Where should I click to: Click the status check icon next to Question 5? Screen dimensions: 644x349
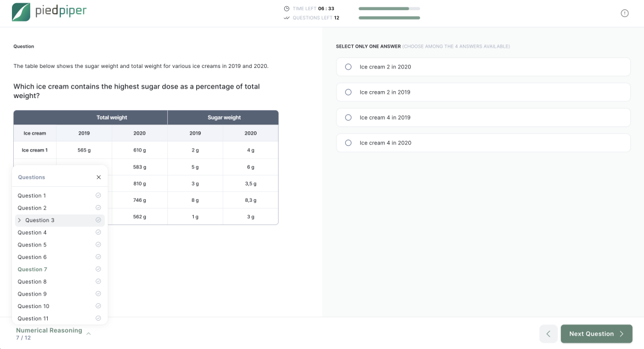click(x=98, y=245)
